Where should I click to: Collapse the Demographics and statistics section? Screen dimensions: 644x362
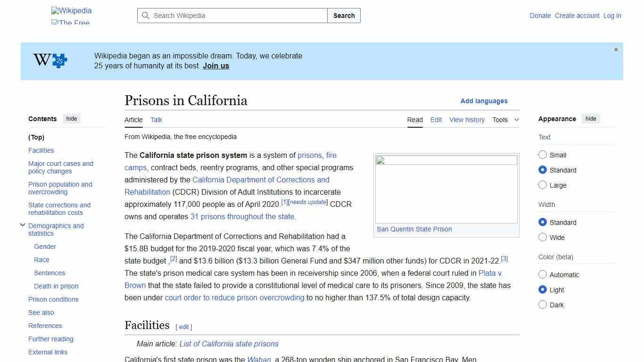pyautogui.click(x=23, y=224)
